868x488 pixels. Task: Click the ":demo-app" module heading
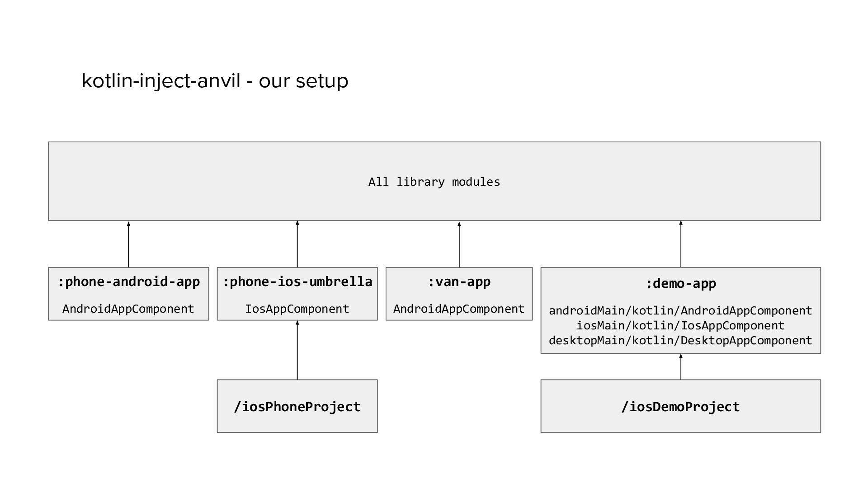[680, 284]
